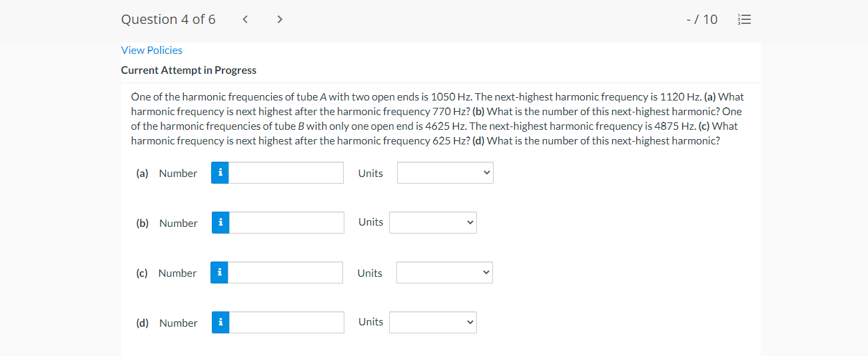Viewport: 868px width, 356px height.
Task: Click the 'Units' label in row (a)
Action: click(x=370, y=173)
